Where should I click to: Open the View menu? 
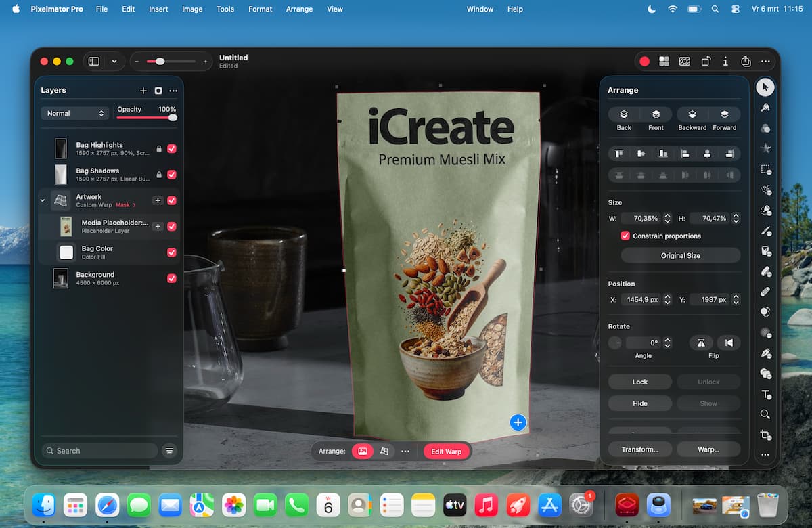point(335,9)
